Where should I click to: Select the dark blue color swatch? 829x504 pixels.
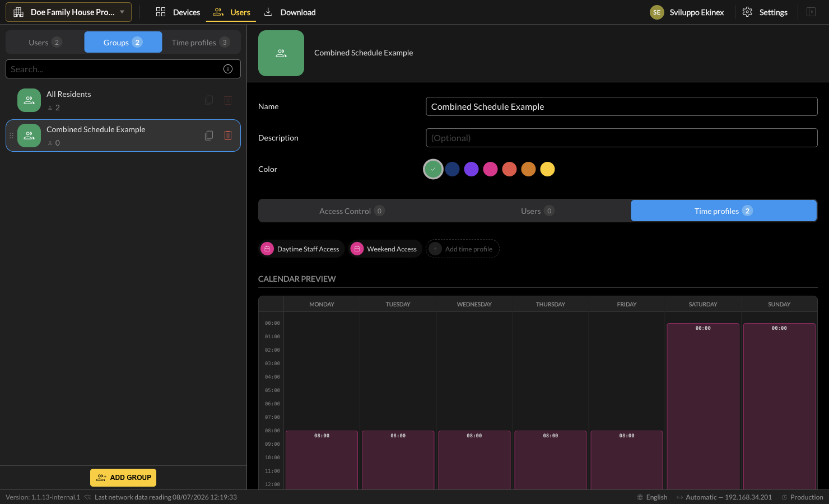[x=453, y=169]
